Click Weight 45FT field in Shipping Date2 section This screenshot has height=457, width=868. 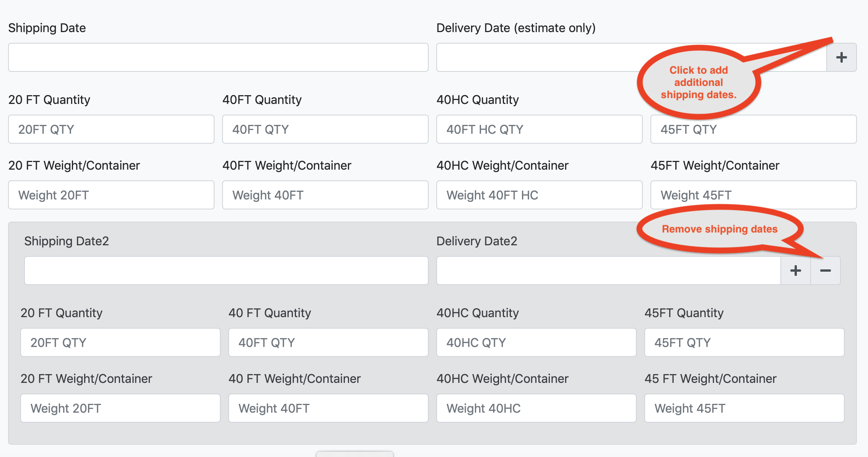744,408
